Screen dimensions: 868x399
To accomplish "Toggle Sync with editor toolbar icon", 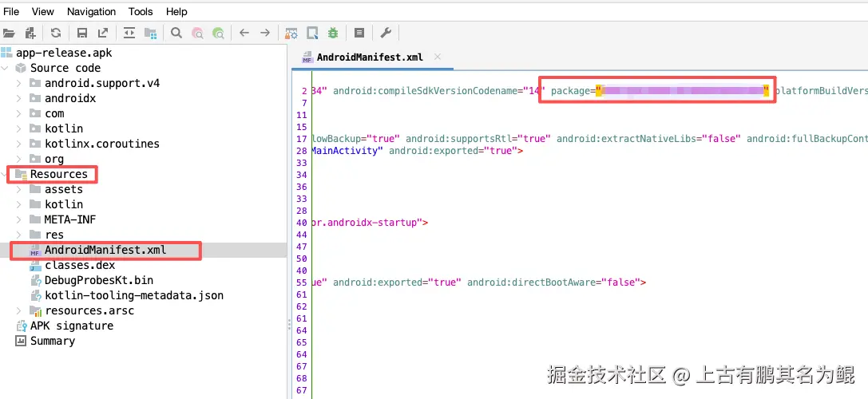I will tap(129, 34).
